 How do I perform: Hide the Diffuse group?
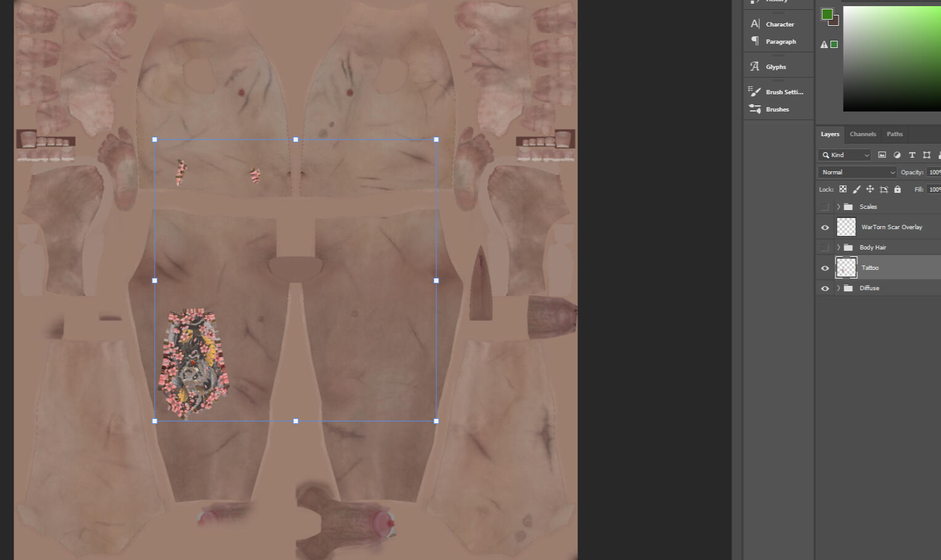825,288
